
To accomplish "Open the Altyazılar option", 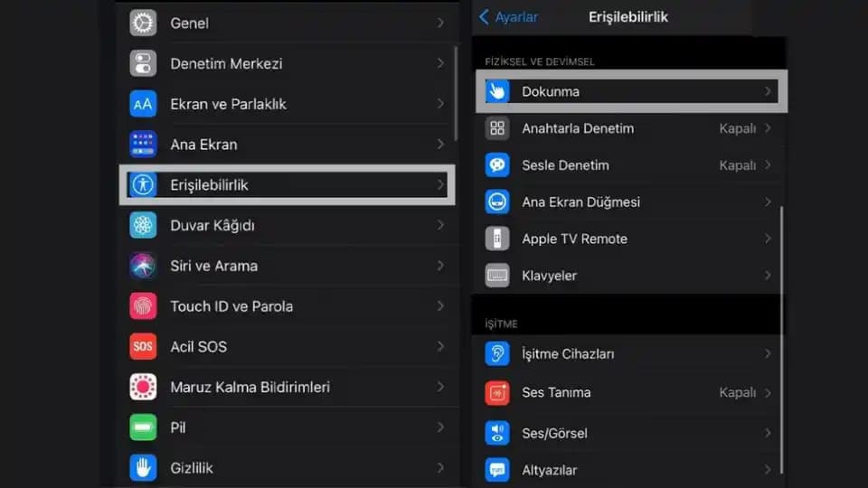I will click(x=628, y=470).
